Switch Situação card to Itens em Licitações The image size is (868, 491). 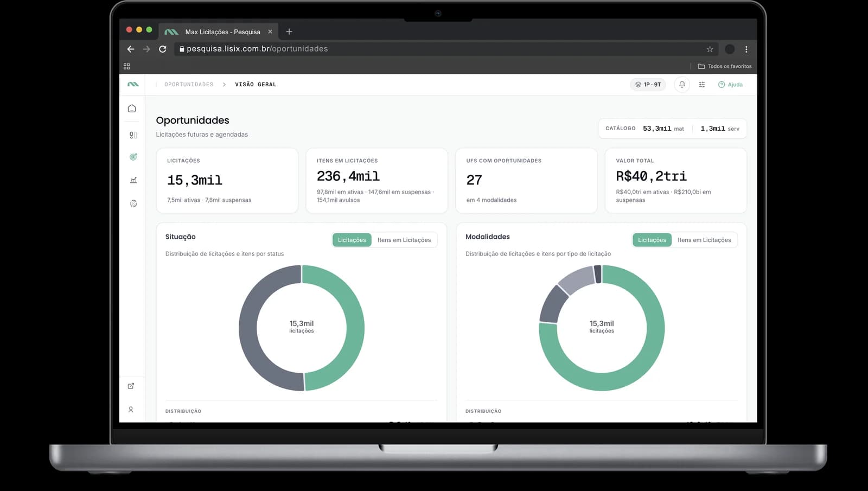[x=404, y=240]
